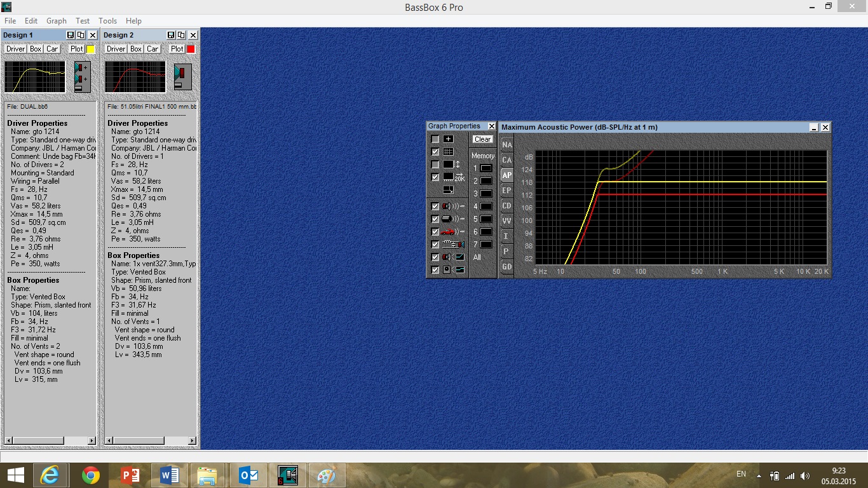This screenshot has width=868, height=488.
Task: Open the Graph menu
Action: (57, 21)
